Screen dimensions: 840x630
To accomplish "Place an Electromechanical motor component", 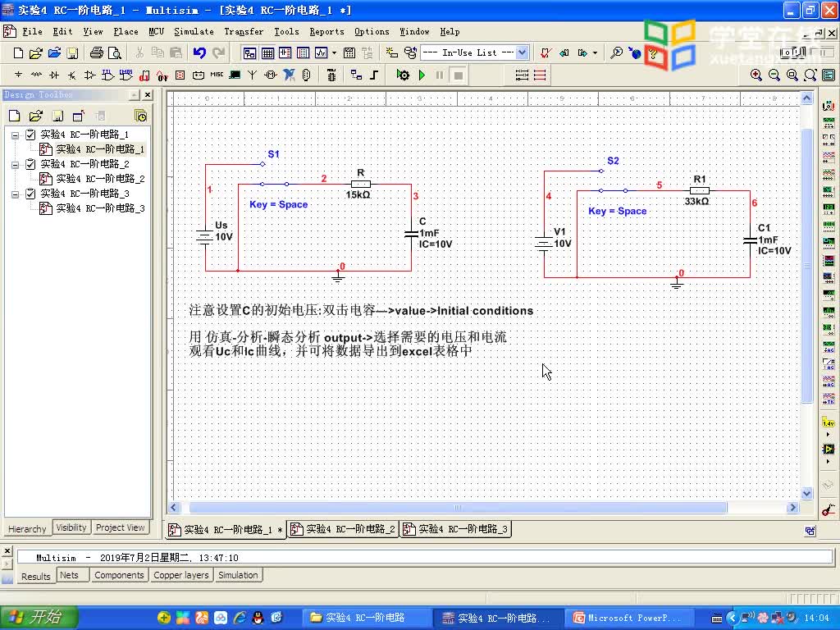I will tap(271, 75).
